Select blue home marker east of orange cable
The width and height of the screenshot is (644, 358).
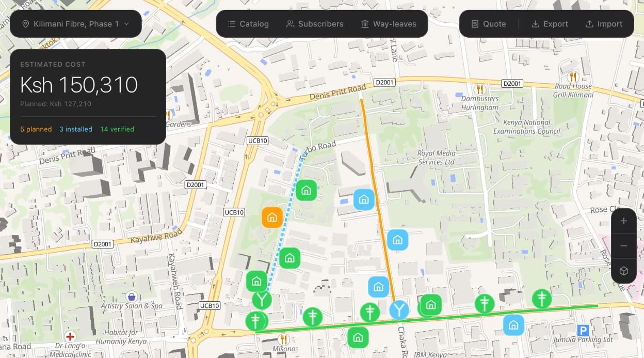click(397, 240)
